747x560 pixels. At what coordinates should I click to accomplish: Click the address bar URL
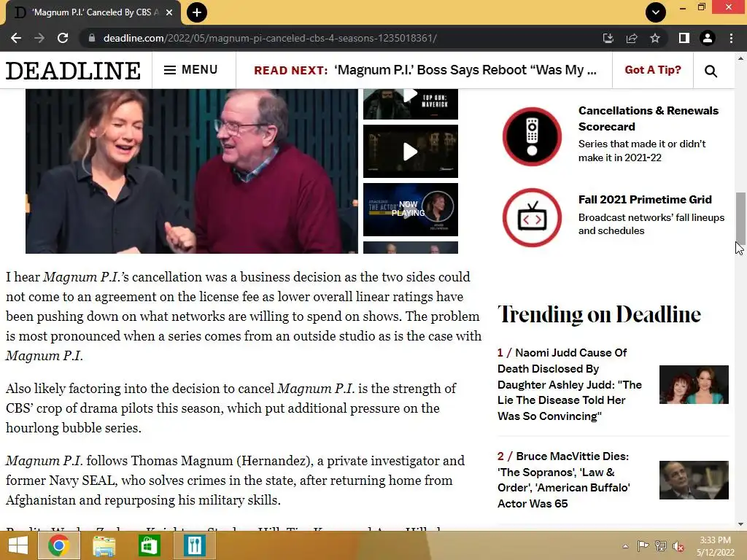tap(270, 38)
